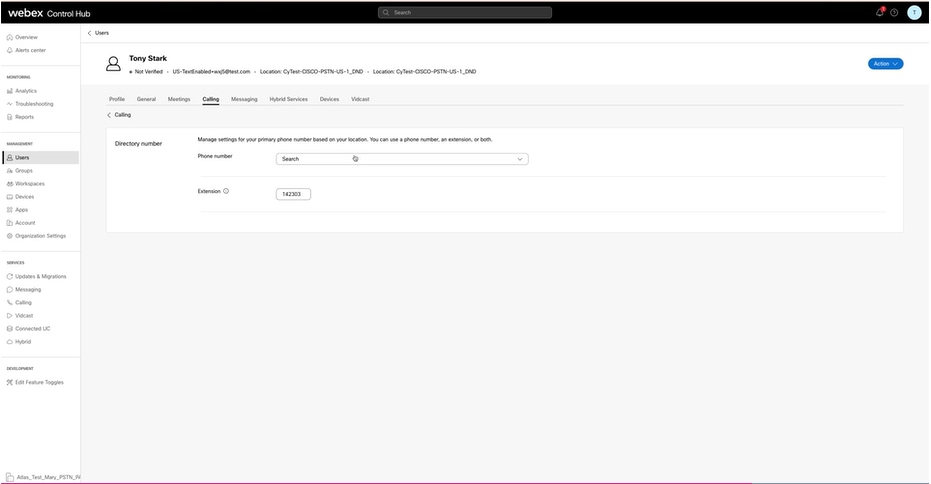The image size is (931, 484).
Task: Click the Extension info icon
Action: (x=226, y=191)
